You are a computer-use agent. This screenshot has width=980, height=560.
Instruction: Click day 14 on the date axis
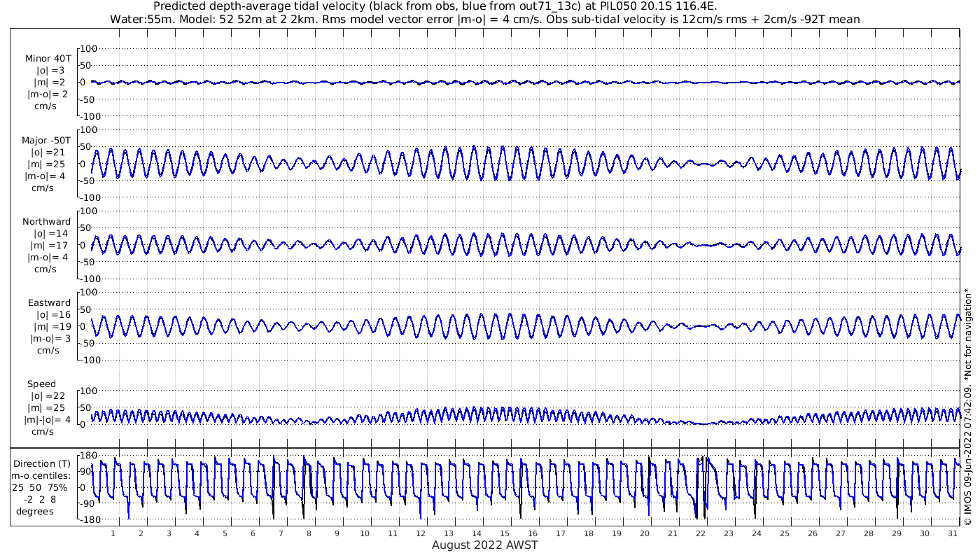click(477, 533)
